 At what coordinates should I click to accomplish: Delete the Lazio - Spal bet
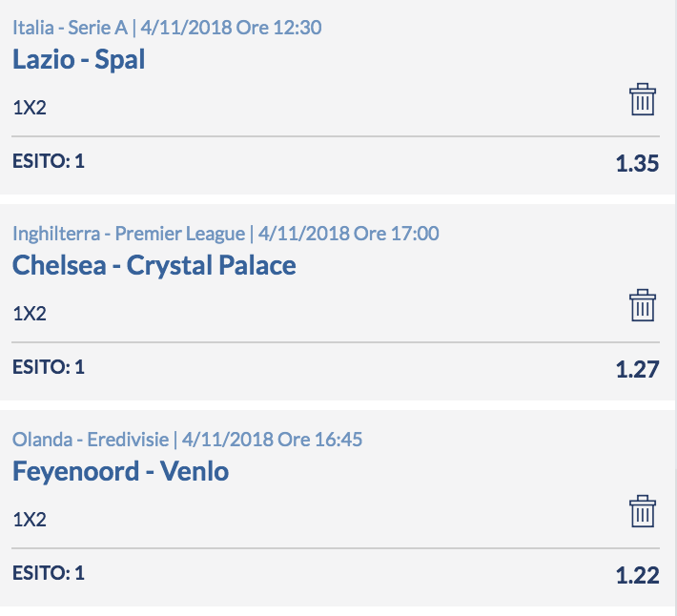click(643, 100)
